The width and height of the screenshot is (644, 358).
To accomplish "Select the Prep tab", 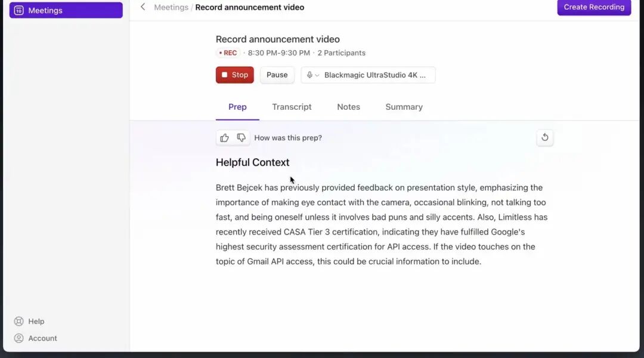I will pyautogui.click(x=237, y=107).
